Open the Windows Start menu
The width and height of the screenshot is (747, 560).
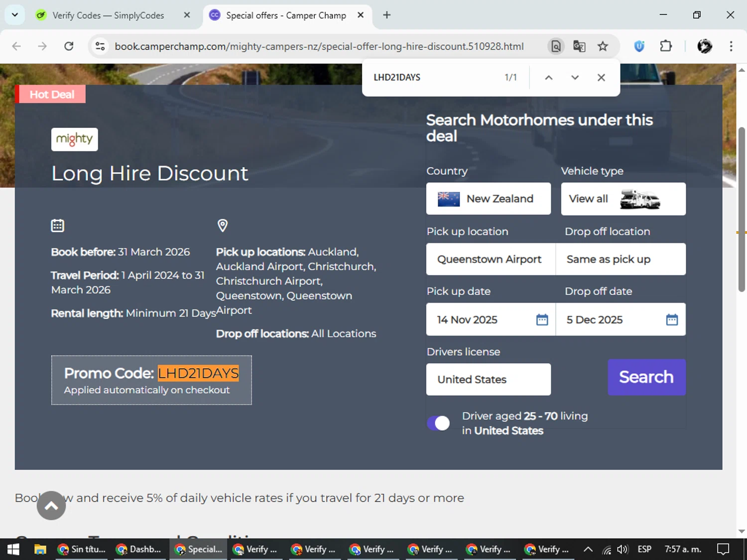click(x=13, y=549)
